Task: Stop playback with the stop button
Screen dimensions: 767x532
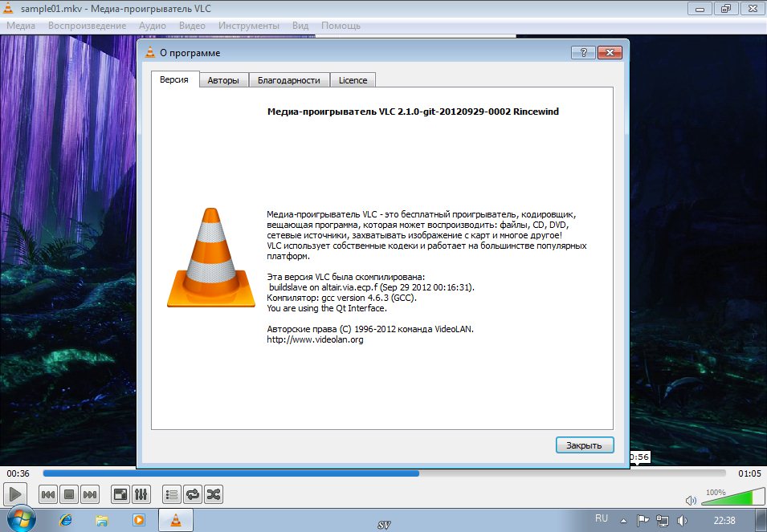Action: tap(69, 495)
